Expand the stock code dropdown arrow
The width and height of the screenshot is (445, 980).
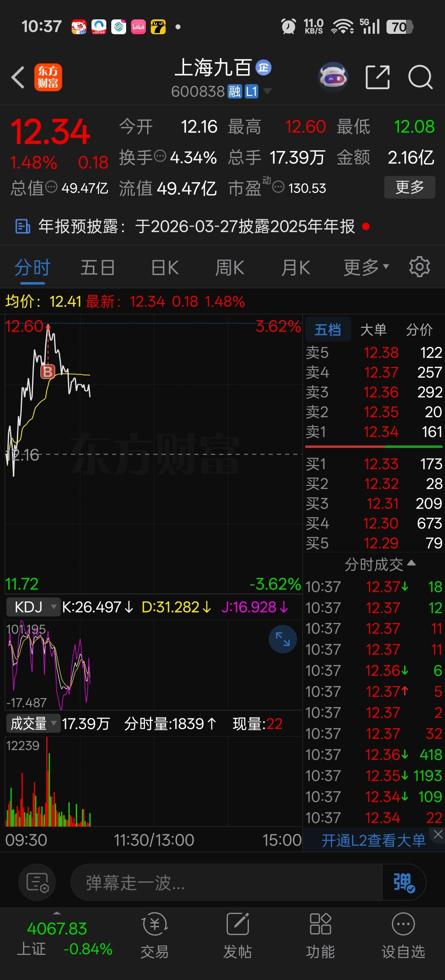tap(267, 91)
